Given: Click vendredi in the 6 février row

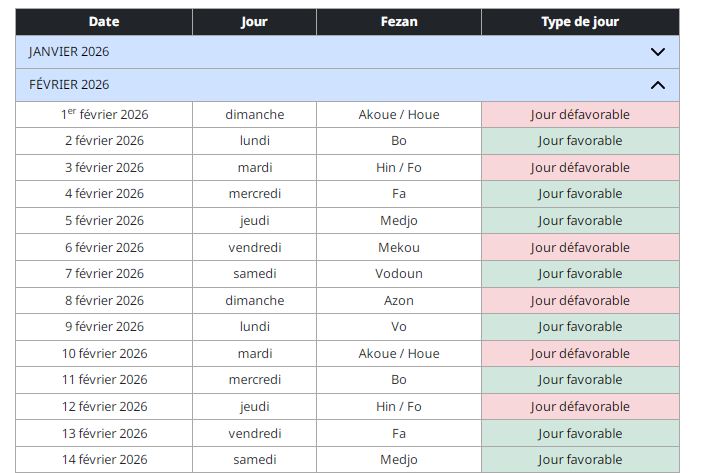Looking at the screenshot, I should pyautogui.click(x=255, y=247).
